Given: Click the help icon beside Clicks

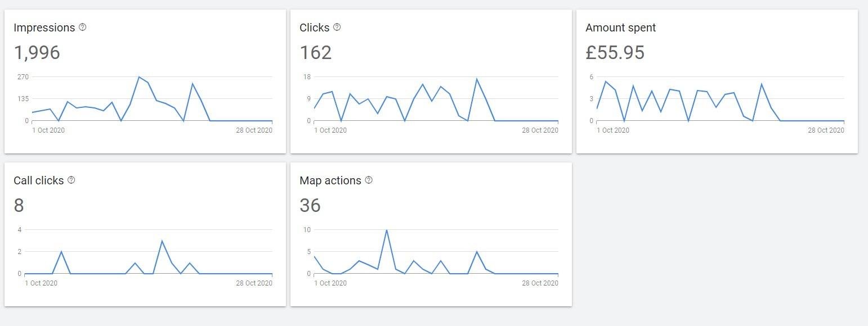Looking at the screenshot, I should pos(337,27).
